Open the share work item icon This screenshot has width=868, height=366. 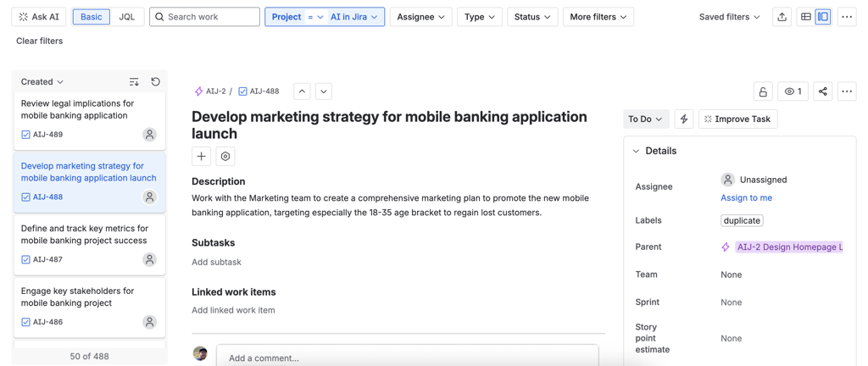(x=822, y=91)
